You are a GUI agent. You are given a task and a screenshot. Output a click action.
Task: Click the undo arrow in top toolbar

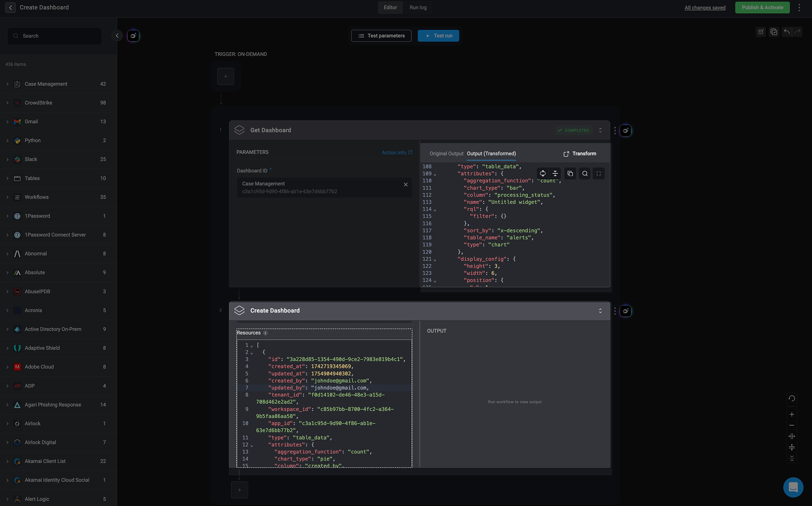click(x=787, y=32)
